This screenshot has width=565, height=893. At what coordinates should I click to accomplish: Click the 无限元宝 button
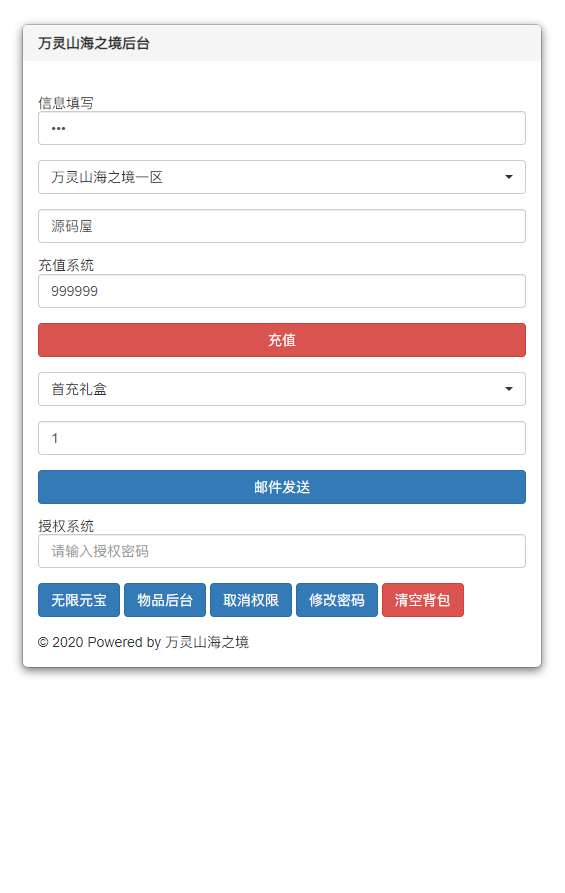pos(79,600)
